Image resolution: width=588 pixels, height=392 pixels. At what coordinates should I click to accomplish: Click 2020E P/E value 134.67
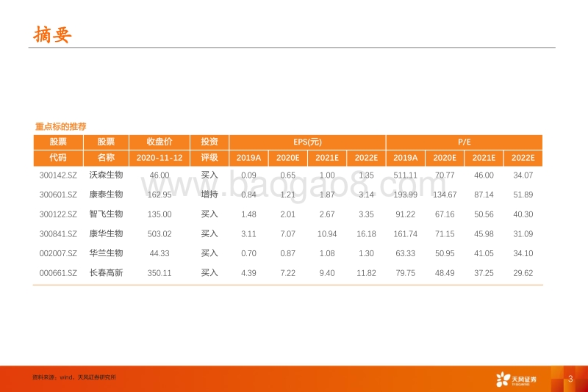(445, 195)
